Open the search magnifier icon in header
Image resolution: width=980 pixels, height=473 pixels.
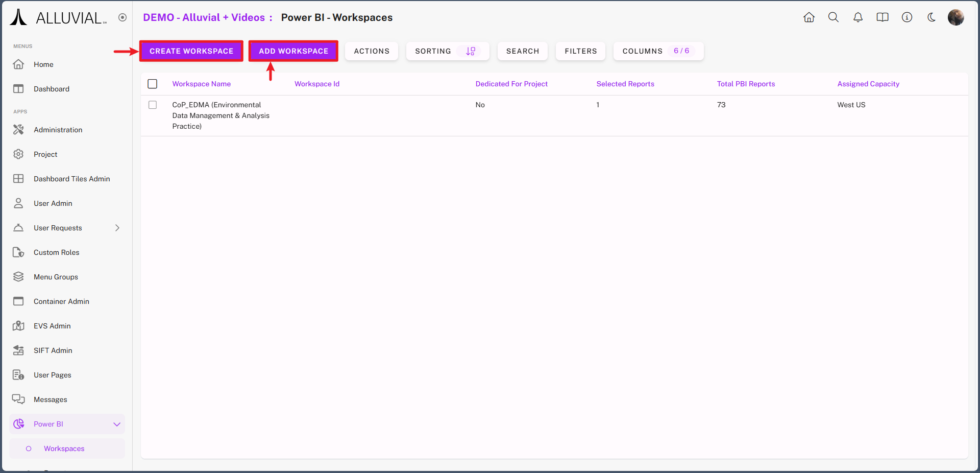pos(834,17)
